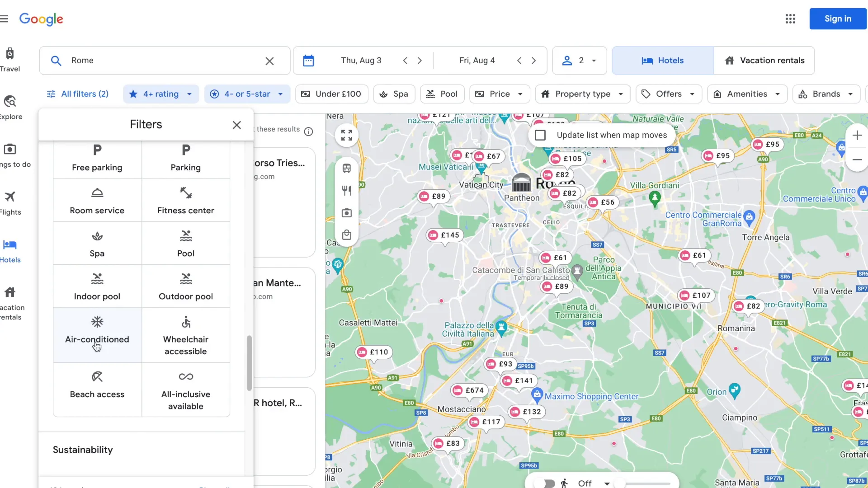
Task: Select All-inclusive available amenity
Action: point(186,389)
